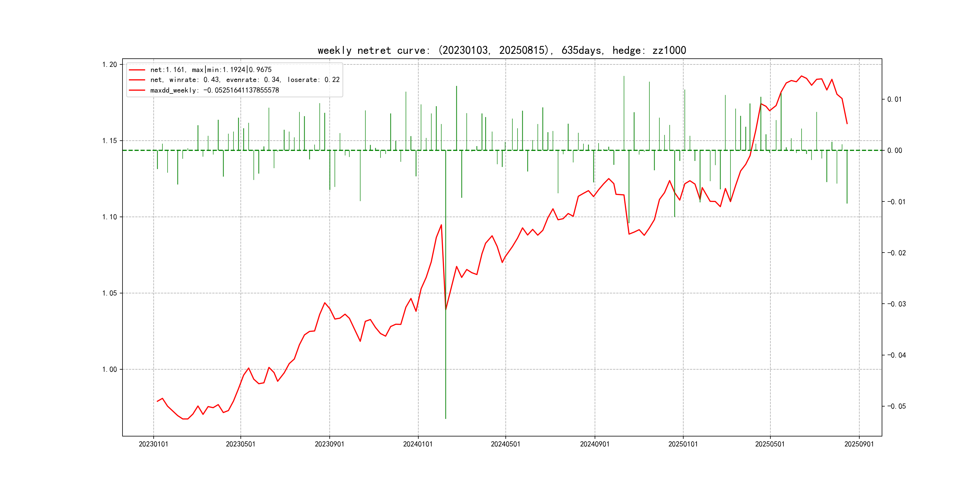Click the 0.01 right axis tick label
Image resolution: width=980 pixels, height=490 pixels.
coord(894,99)
